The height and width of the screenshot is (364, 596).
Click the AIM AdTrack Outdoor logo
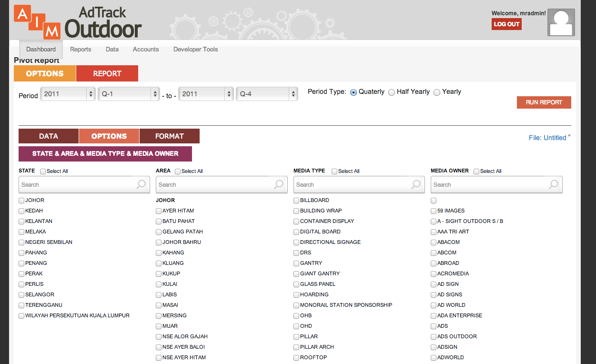point(78,22)
